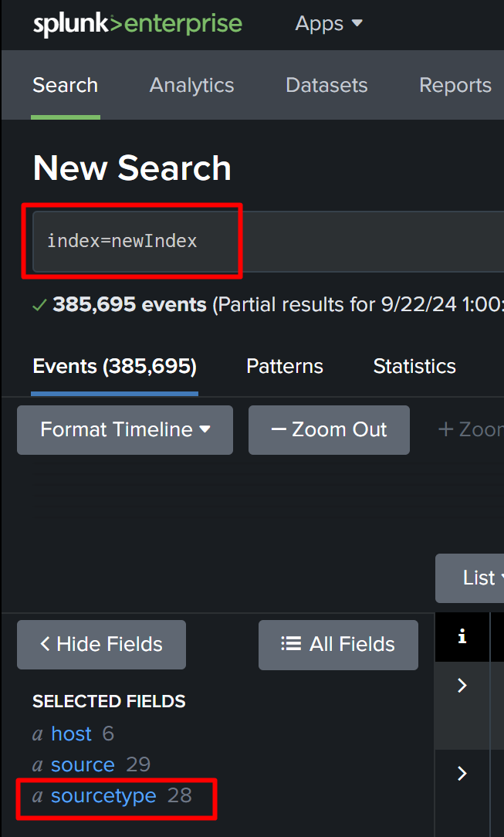Switch to the Search tab

[x=65, y=85]
